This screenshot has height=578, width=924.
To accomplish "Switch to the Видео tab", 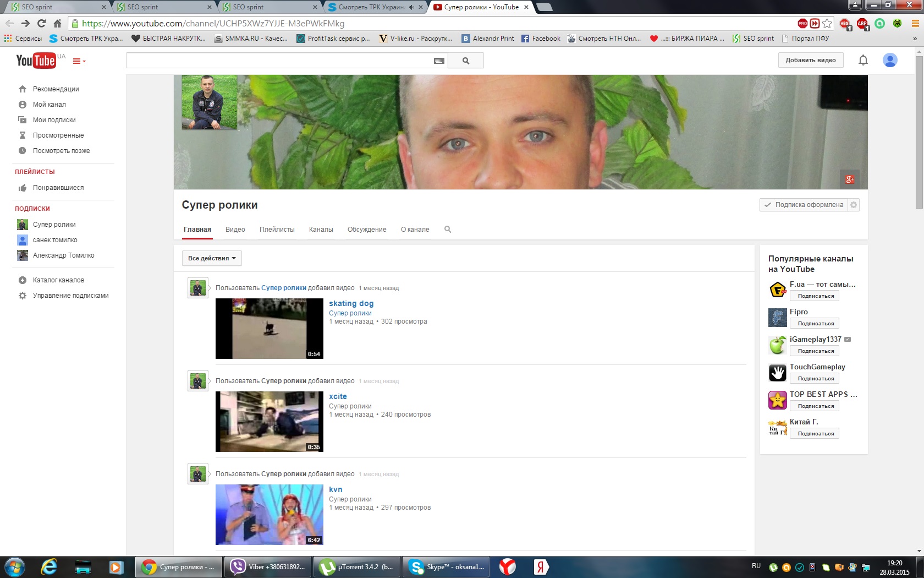I will [x=235, y=230].
